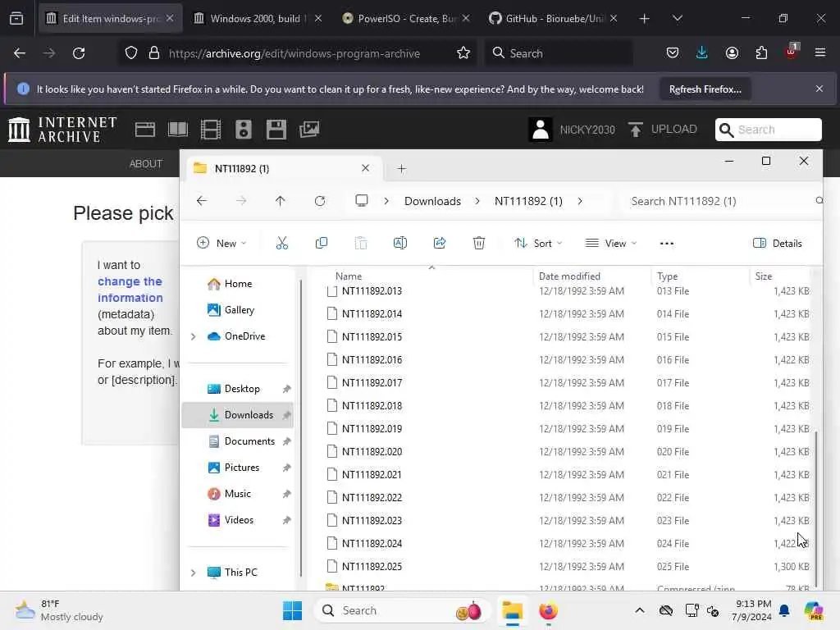840x630 pixels.
Task: Click the Internet Archive logo
Action: point(62,130)
